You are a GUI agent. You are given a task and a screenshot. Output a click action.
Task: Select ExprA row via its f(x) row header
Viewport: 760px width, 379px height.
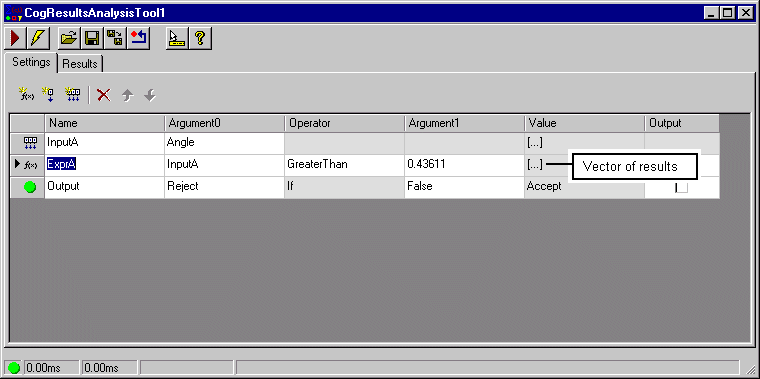(28, 165)
